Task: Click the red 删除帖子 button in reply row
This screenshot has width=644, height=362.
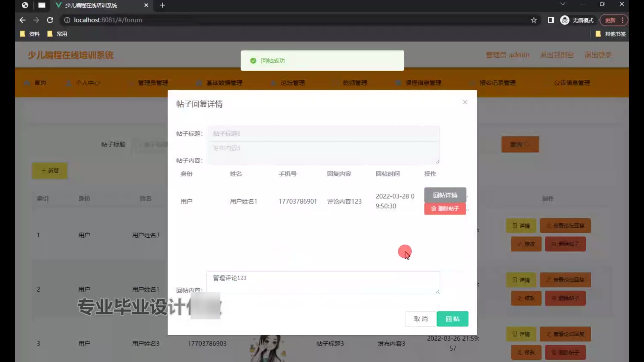Action: coord(445,208)
